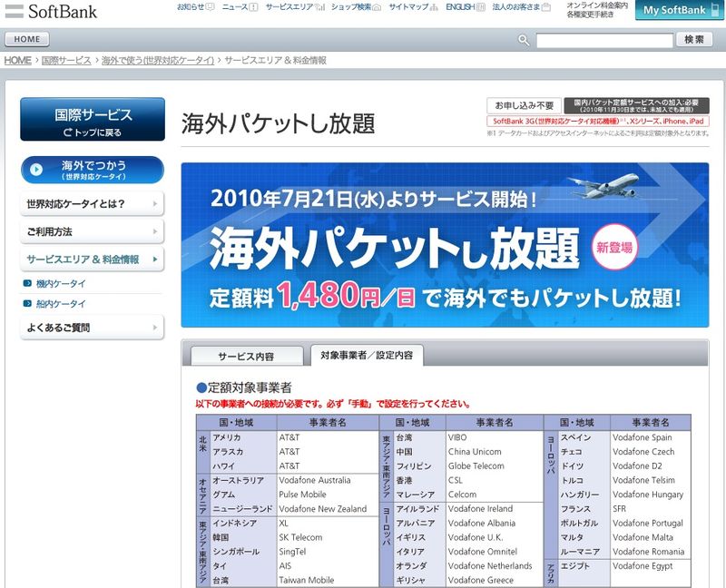This screenshot has width=726, height=588.
Task: Return to 国際サービス top
Action: [93, 119]
